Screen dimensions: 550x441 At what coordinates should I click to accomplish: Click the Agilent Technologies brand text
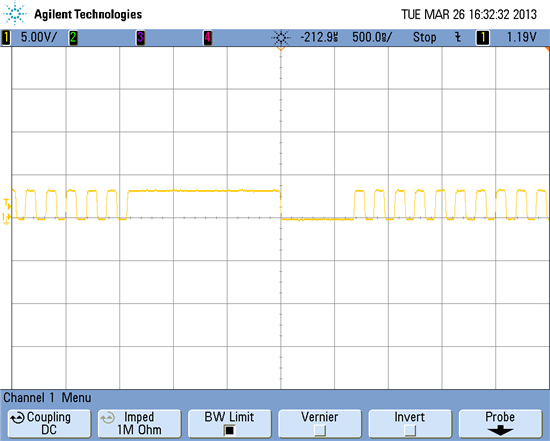coord(88,14)
